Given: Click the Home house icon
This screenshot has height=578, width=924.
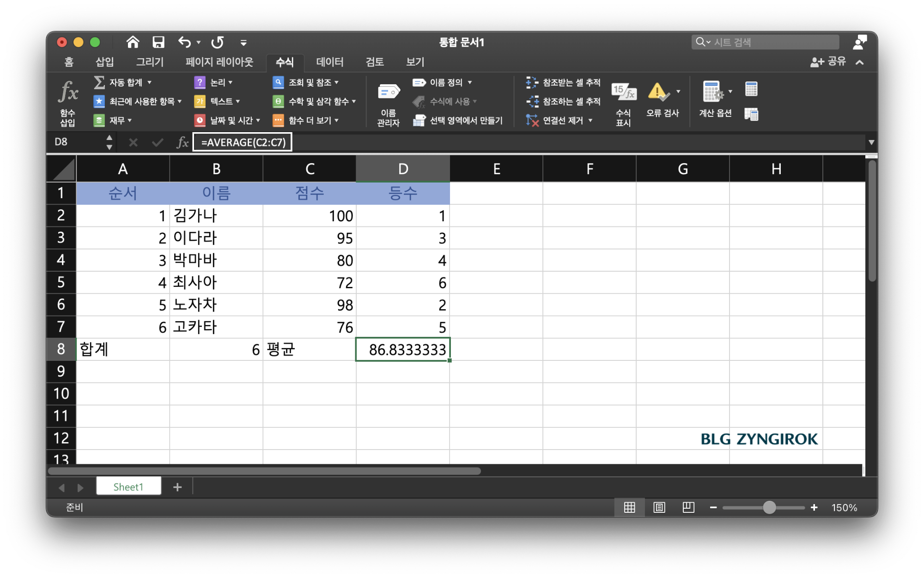Looking at the screenshot, I should (133, 43).
